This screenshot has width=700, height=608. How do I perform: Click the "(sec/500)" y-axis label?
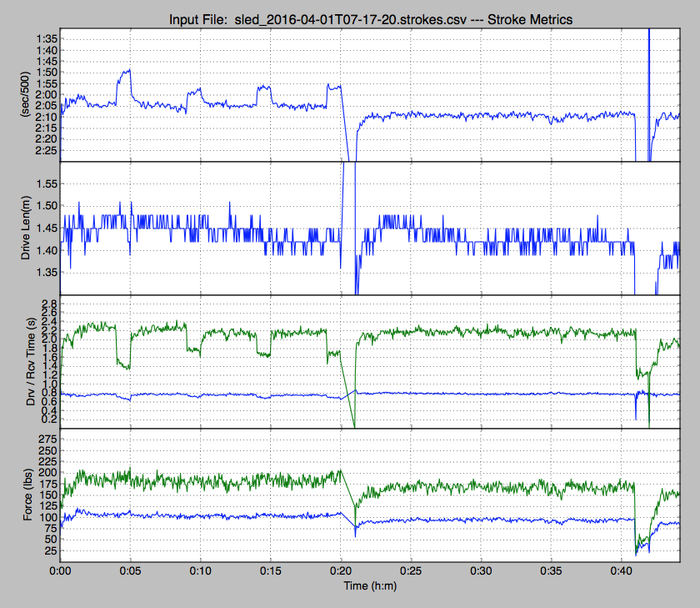pyautogui.click(x=31, y=94)
